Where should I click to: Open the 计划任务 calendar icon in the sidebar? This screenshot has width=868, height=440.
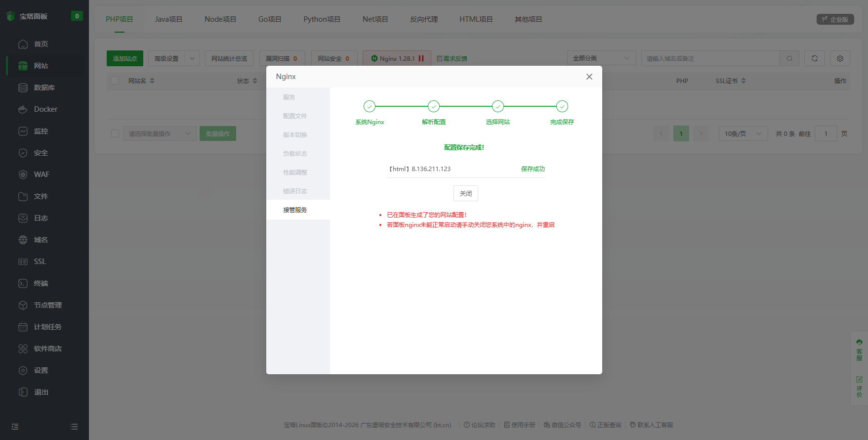(23, 327)
